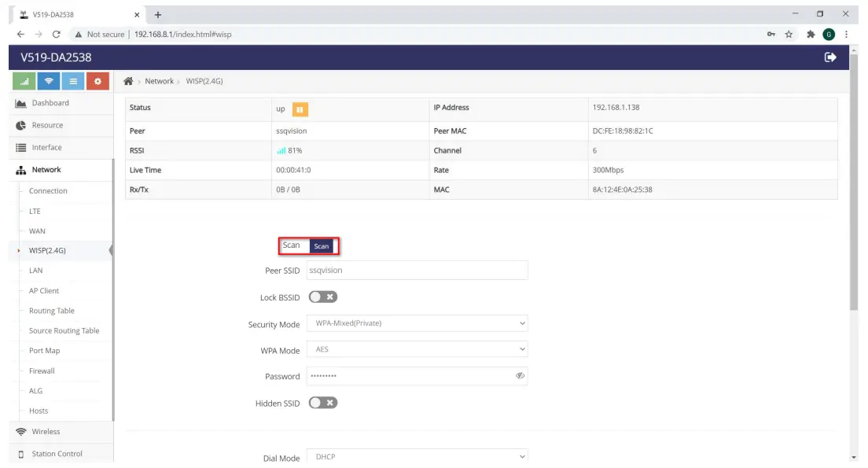Click the IP address 192.168.1.138

point(616,108)
